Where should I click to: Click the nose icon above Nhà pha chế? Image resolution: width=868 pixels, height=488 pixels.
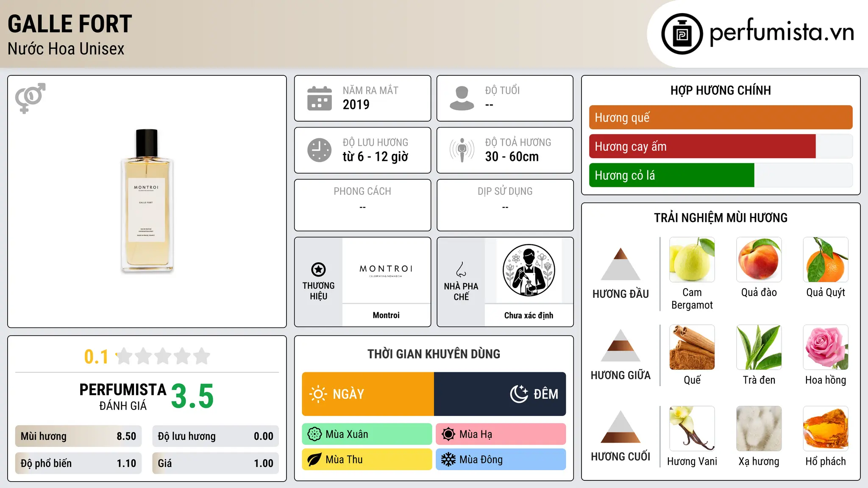click(461, 269)
